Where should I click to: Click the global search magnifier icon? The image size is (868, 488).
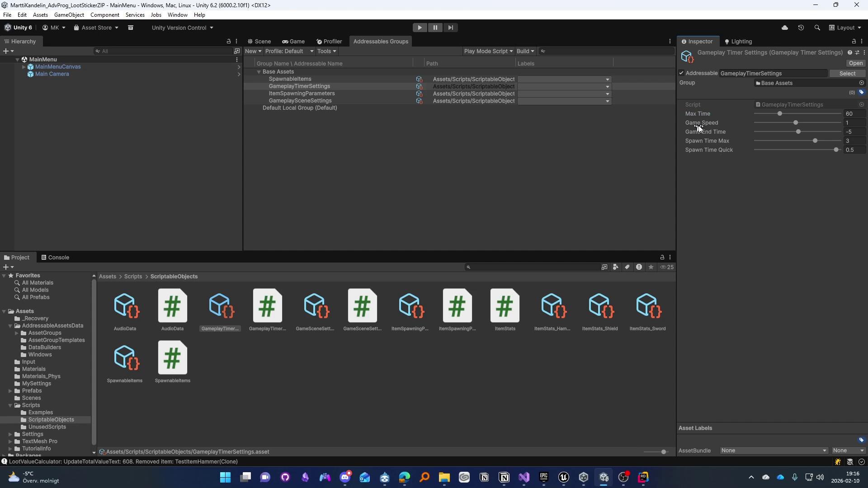tap(817, 28)
